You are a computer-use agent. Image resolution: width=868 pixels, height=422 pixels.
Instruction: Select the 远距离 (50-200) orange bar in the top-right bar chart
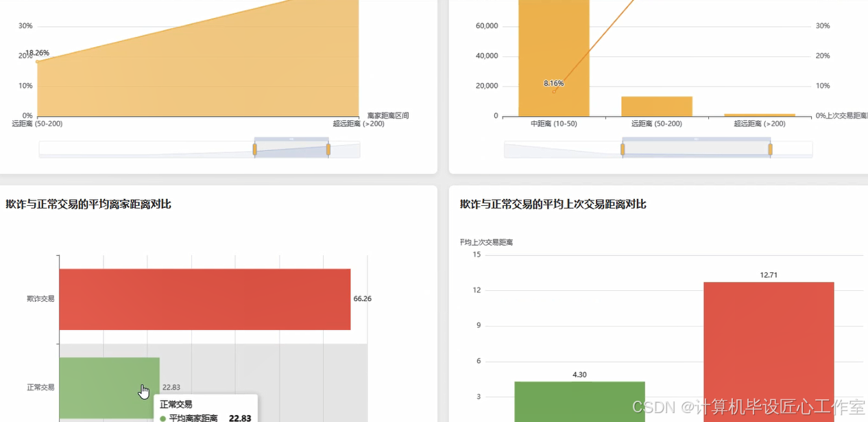tap(657, 106)
